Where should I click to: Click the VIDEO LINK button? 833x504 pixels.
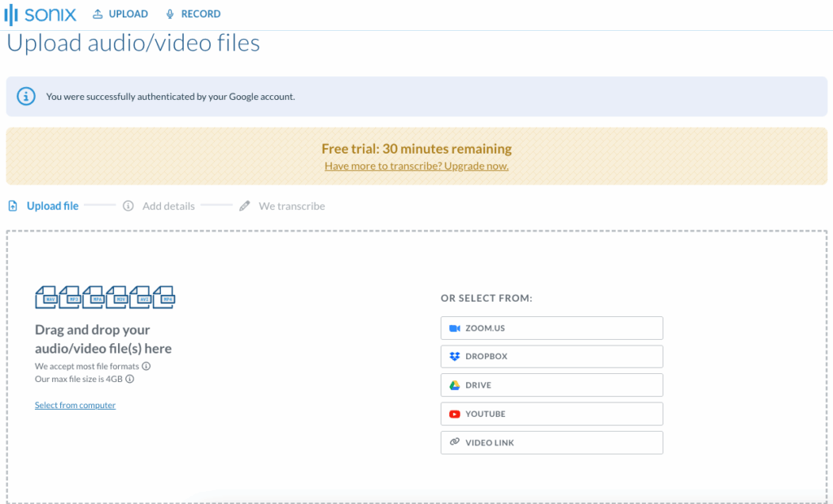coord(552,441)
